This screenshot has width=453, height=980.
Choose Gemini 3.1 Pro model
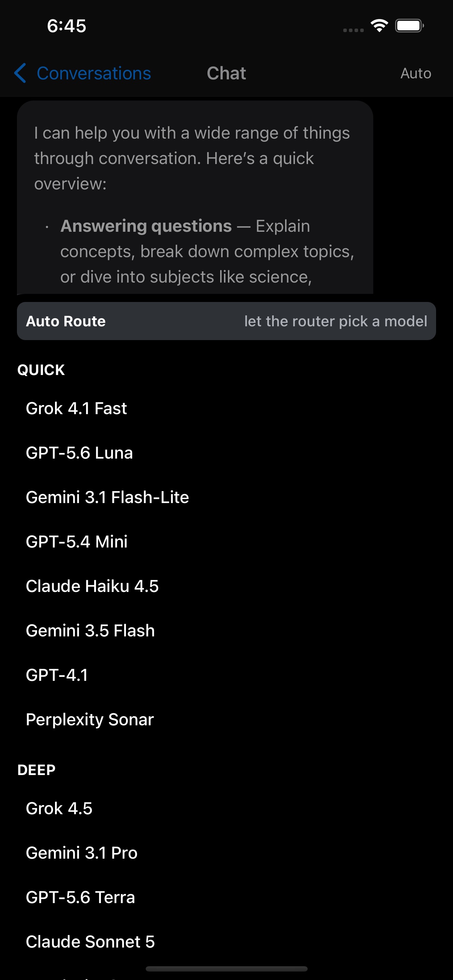click(x=226, y=853)
